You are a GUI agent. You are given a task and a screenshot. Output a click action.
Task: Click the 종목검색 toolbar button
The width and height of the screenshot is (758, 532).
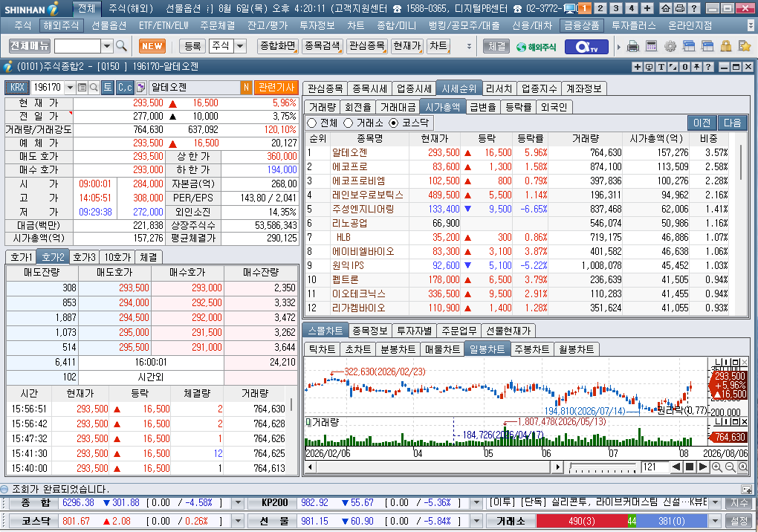(322, 46)
